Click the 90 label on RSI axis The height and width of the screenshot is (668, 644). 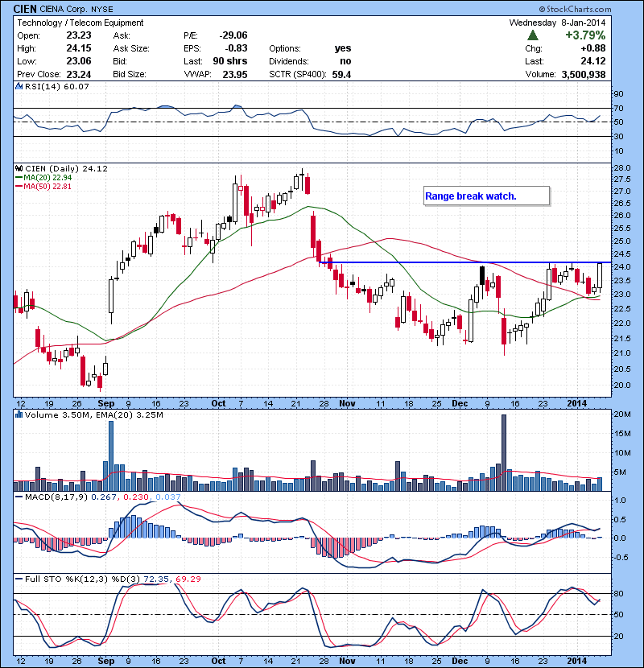tap(618, 93)
